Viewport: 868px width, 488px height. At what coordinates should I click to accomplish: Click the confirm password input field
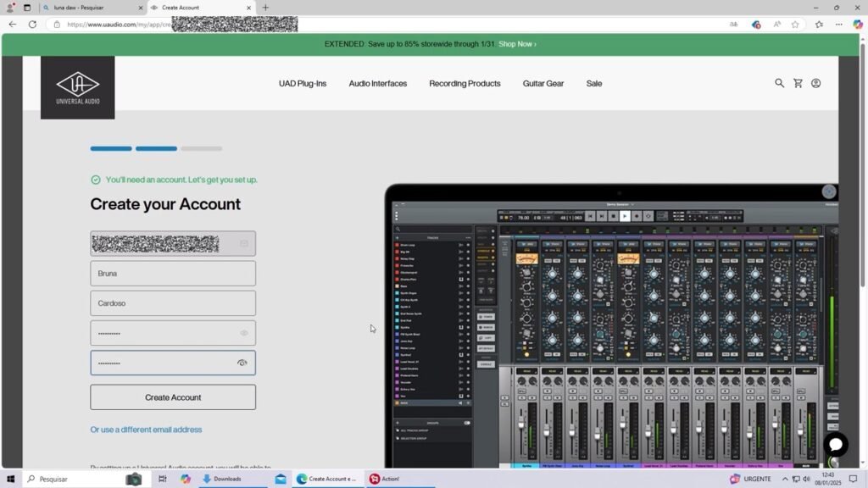pyautogui.click(x=173, y=363)
